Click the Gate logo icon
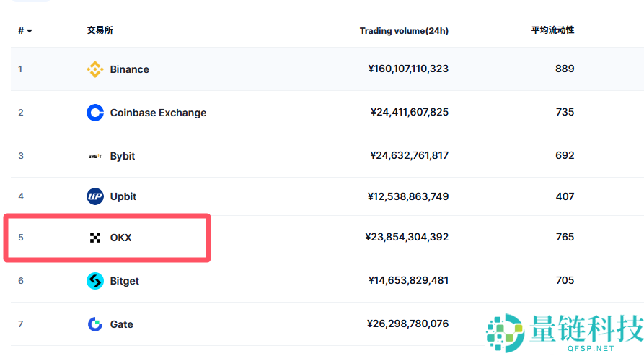Image resolution: width=644 pixels, height=356 pixels. [94, 324]
